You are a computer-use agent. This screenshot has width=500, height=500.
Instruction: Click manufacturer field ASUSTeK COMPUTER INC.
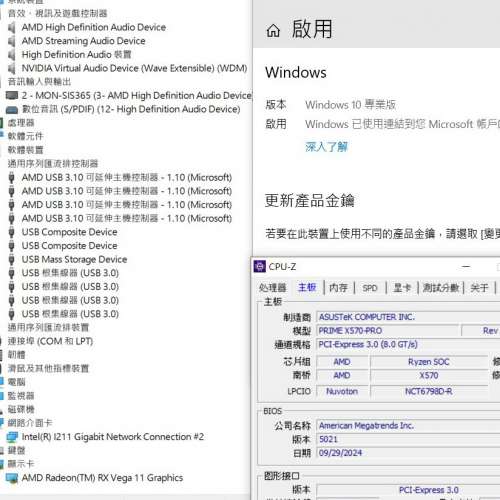(x=408, y=317)
